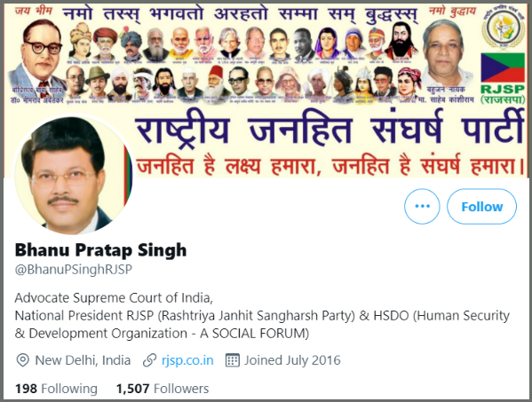View the 198 Following list
The height and width of the screenshot is (402, 532).
click(x=56, y=389)
